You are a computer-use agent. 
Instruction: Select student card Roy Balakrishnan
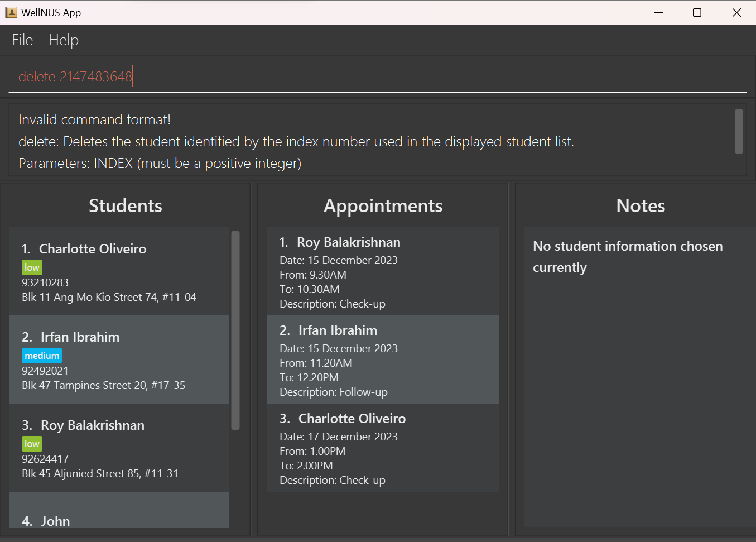[x=119, y=448]
